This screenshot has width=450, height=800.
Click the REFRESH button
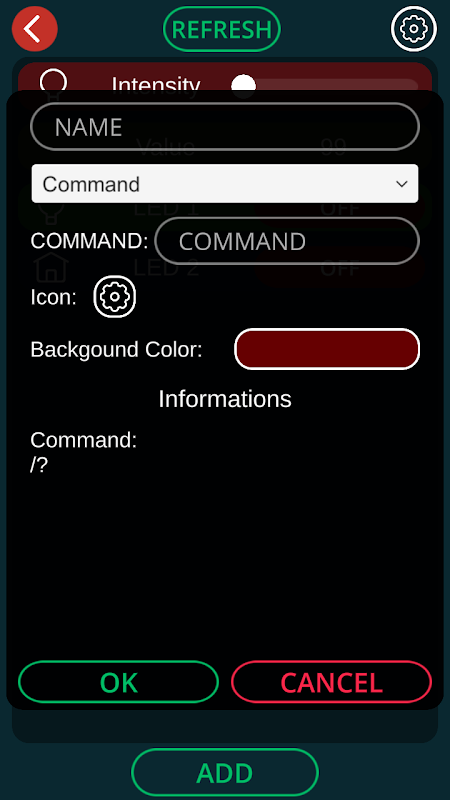pos(221,29)
